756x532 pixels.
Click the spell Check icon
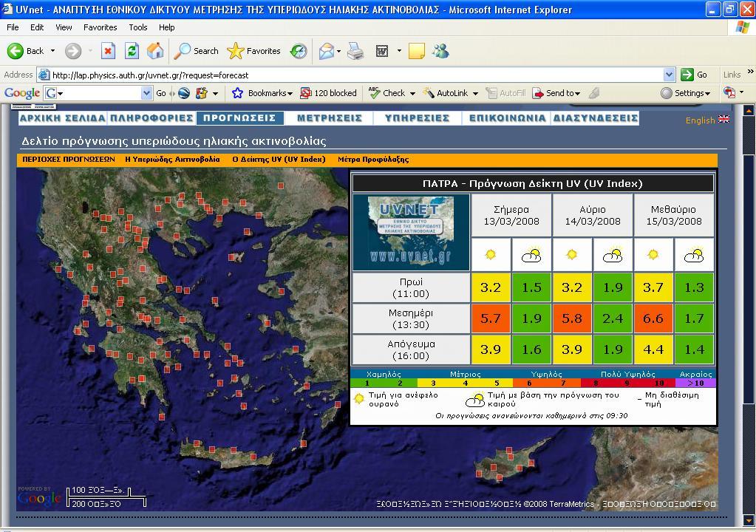[x=374, y=92]
